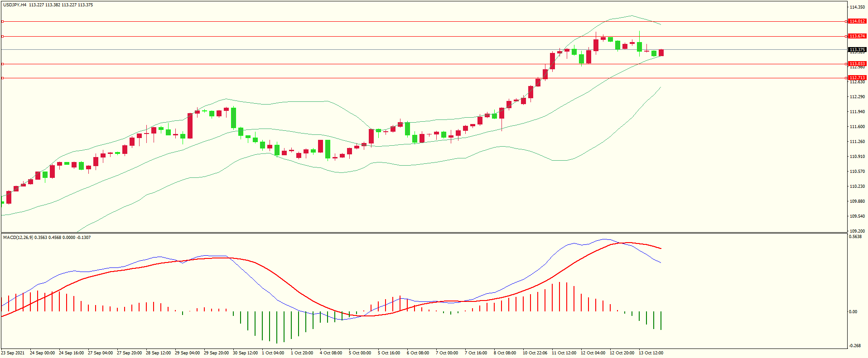This screenshot has height=358, width=868.
Task: Select the 113.033 red level label
Action: [857, 64]
